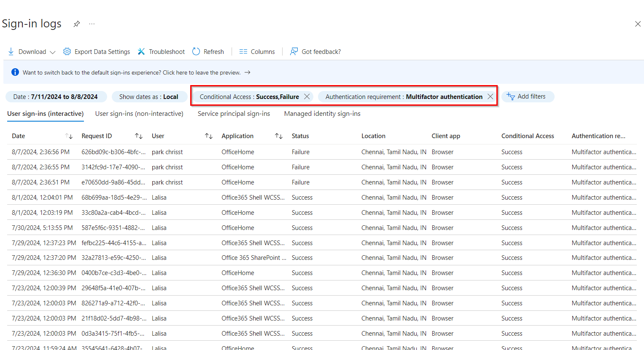Open Export Data Settings gear icon

(67, 51)
